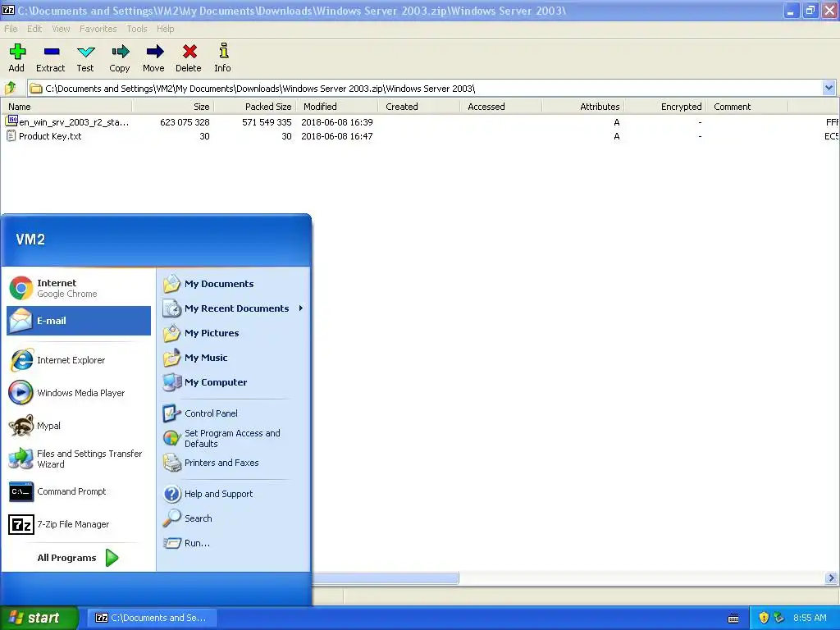Viewport: 840px width, 630px height.
Task: Sort by Encrypted column header
Action: tap(664, 107)
